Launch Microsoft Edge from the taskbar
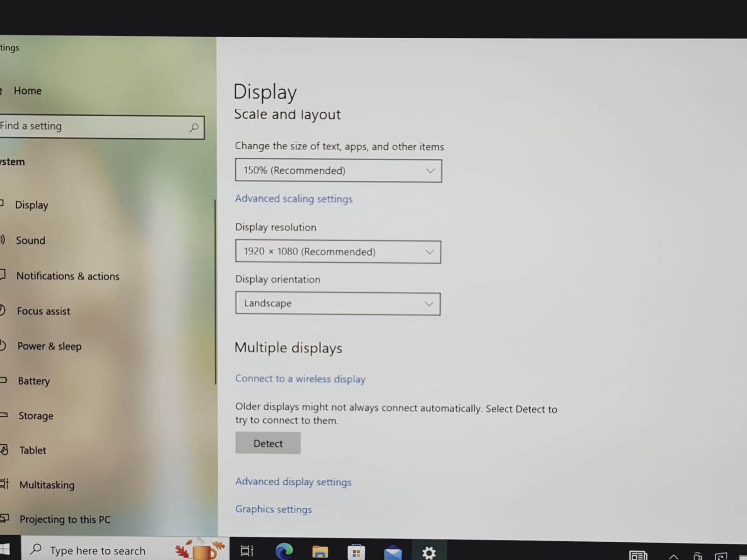This screenshot has height=560, width=747. [284, 551]
